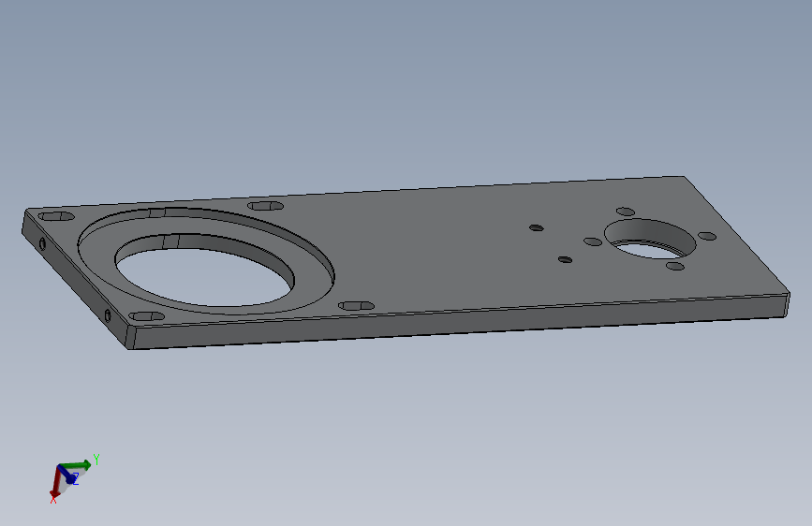Select the slot at the plate's far-left corner
Image resolution: width=812 pixels, height=526 pixels.
click(x=57, y=216)
